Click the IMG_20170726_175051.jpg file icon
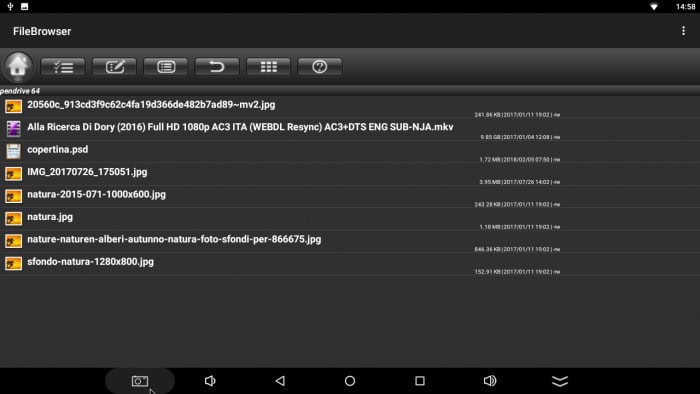The width and height of the screenshot is (700, 394). [x=13, y=174]
